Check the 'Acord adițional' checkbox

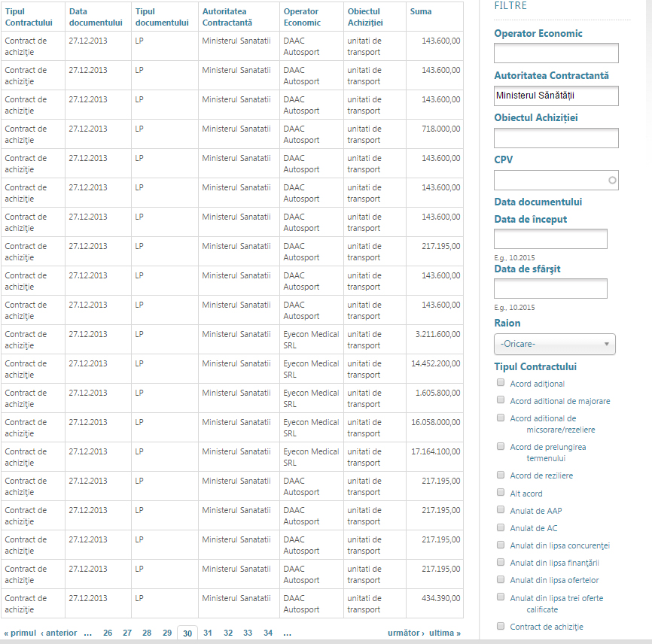[501, 383]
